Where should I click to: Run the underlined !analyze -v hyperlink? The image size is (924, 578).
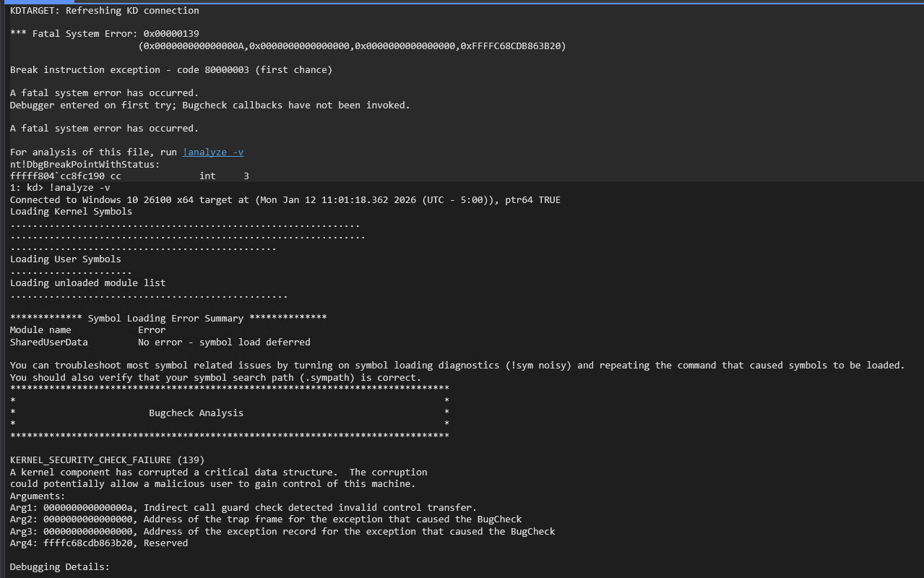pos(212,152)
